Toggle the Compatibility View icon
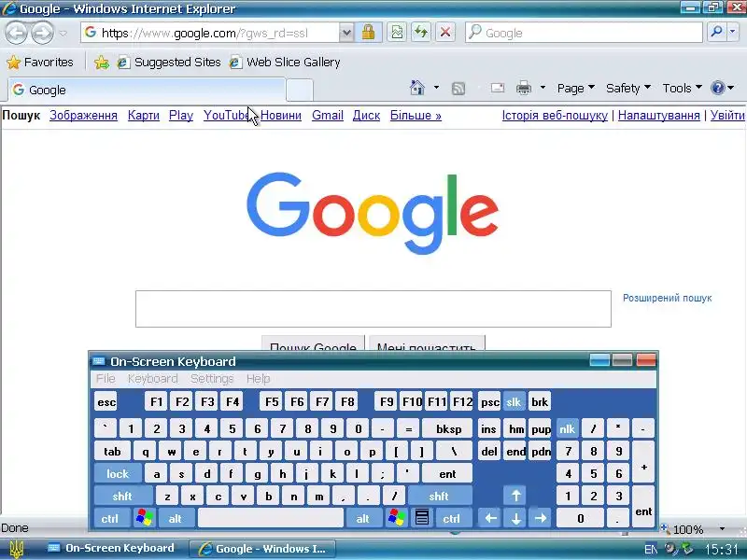 tap(397, 33)
